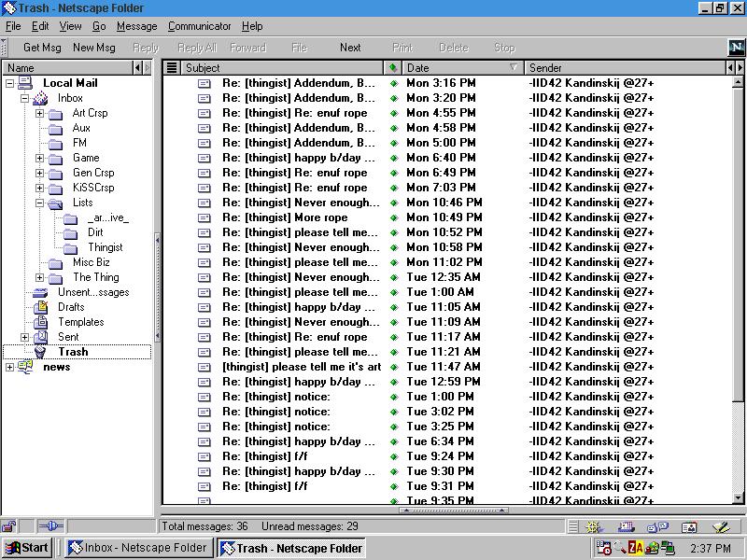Click ZoneAlarm ZA tray icon
The height and width of the screenshot is (560, 747).
click(636, 548)
